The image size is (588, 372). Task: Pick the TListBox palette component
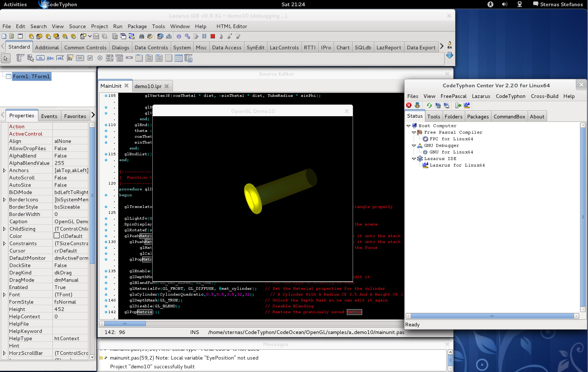pyautogui.click(x=110, y=58)
